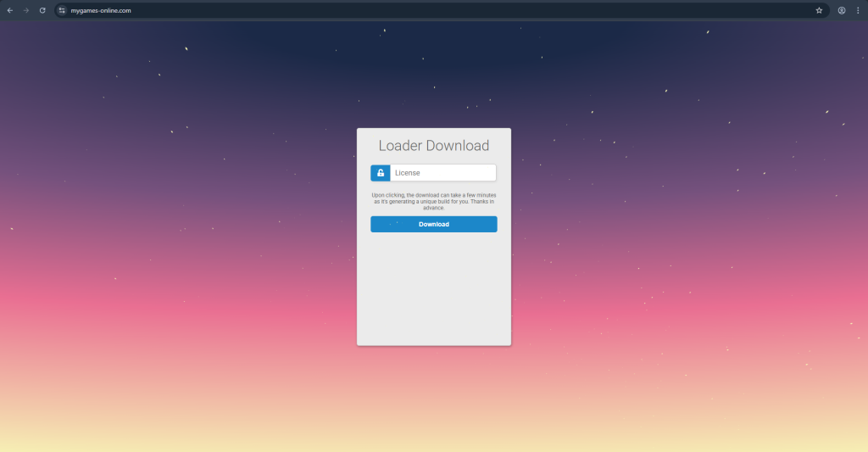
Task: Focus the License input field
Action: click(x=442, y=173)
